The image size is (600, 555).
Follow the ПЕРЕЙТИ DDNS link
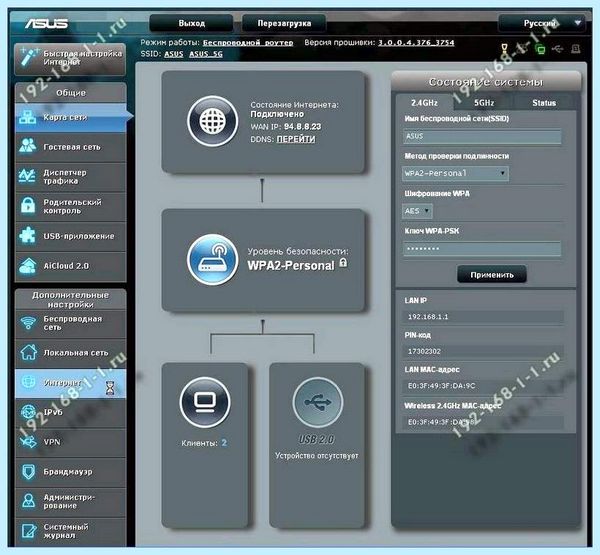(296, 139)
